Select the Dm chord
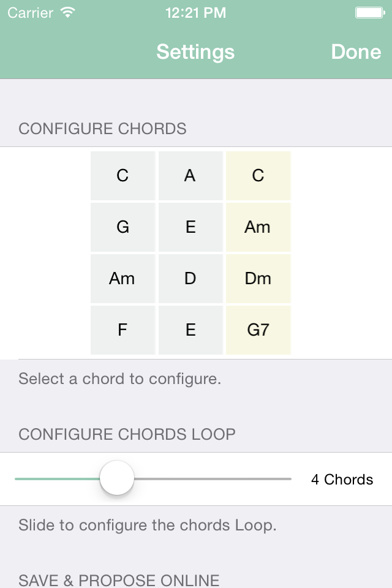Screen dimensions: 392x588 258,278
